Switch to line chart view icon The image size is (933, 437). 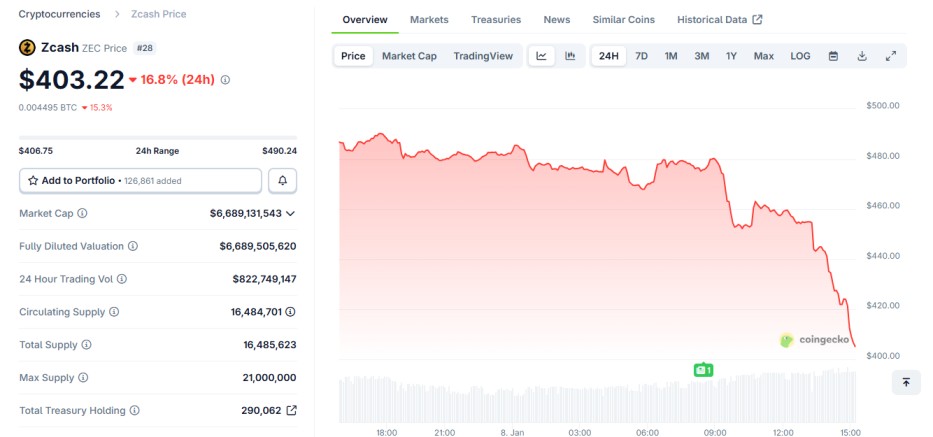click(541, 56)
